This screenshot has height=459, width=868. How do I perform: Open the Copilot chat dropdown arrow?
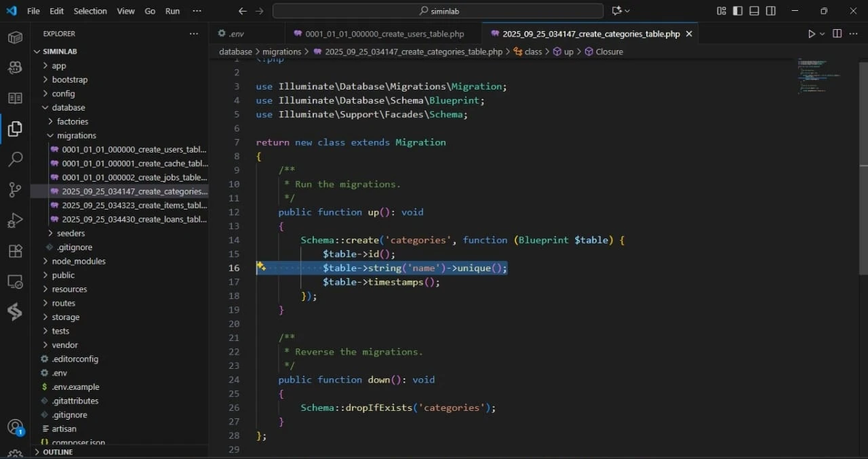pos(627,11)
